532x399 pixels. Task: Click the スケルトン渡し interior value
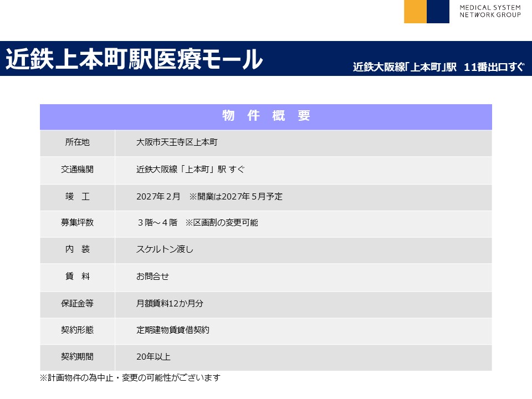[x=165, y=249]
